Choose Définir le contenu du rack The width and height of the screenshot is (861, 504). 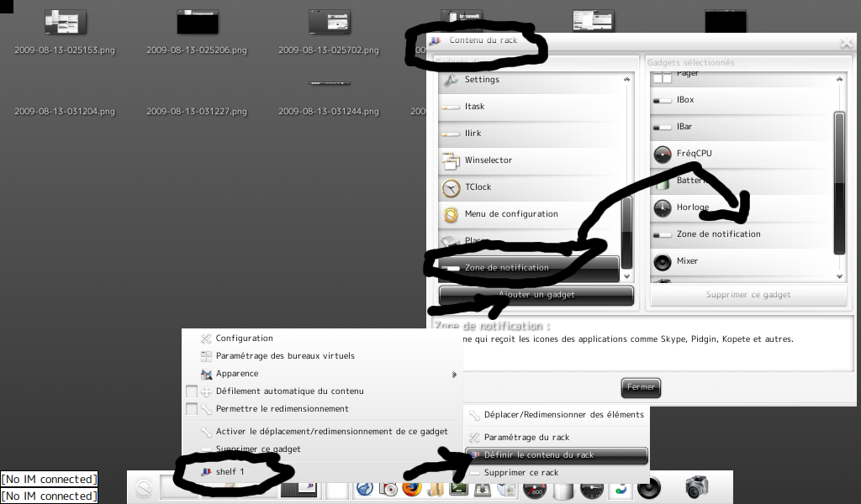pos(538,455)
